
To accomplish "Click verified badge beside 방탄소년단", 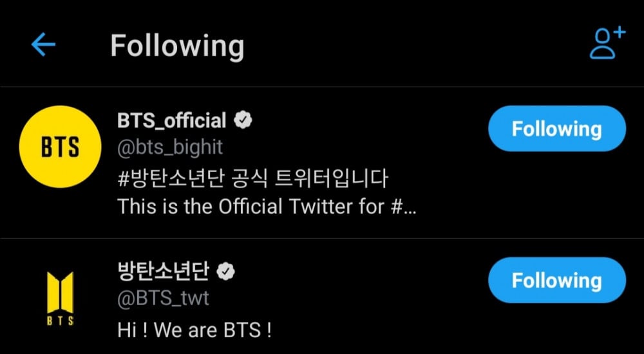I will point(225,272).
